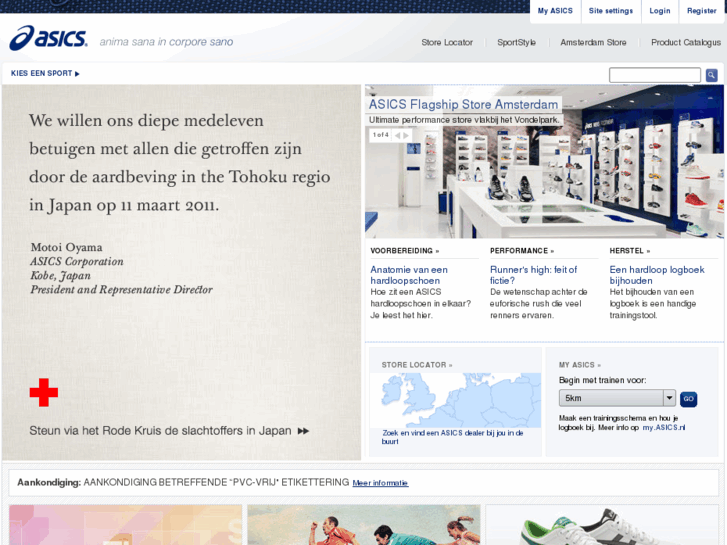727x545 pixels.
Task: Open the Login tab
Action: coord(659,11)
